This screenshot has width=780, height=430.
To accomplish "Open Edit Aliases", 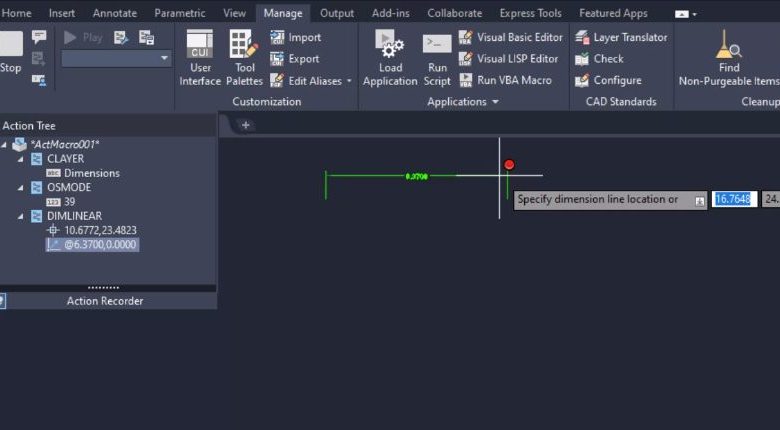I will [x=306, y=81].
